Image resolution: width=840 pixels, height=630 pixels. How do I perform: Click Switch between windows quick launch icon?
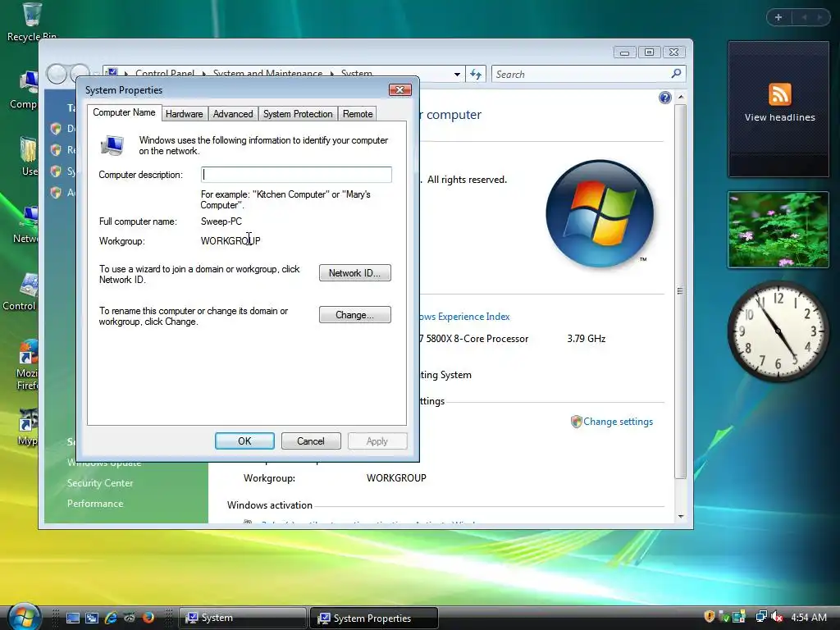[x=92, y=618]
